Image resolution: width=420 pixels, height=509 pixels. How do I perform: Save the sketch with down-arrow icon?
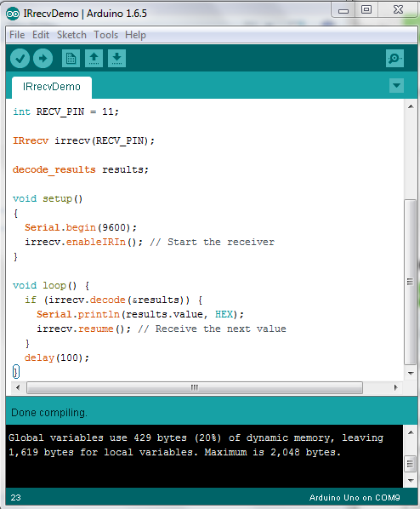116,59
